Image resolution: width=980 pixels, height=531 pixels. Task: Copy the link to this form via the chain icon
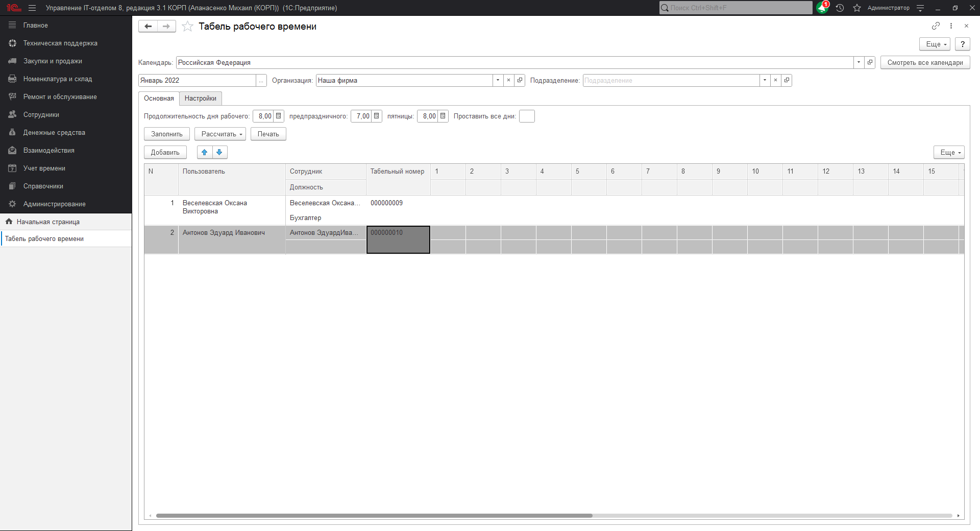click(936, 26)
